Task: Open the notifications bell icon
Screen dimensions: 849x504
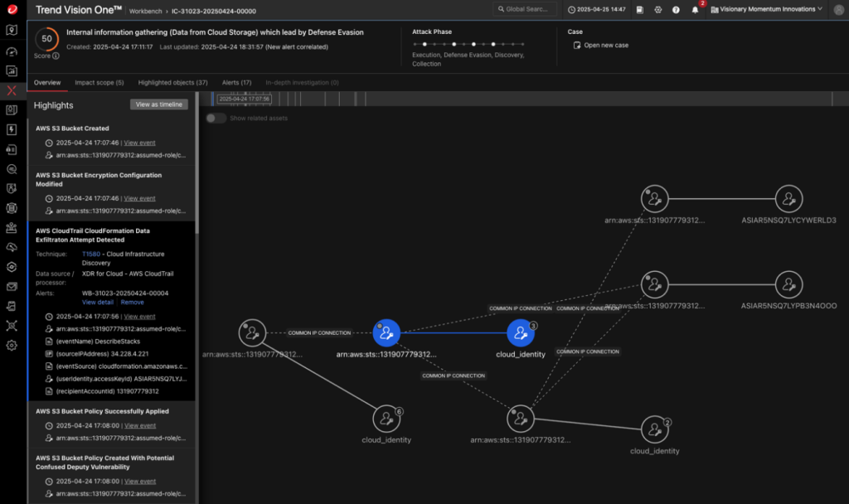Action: (x=695, y=9)
